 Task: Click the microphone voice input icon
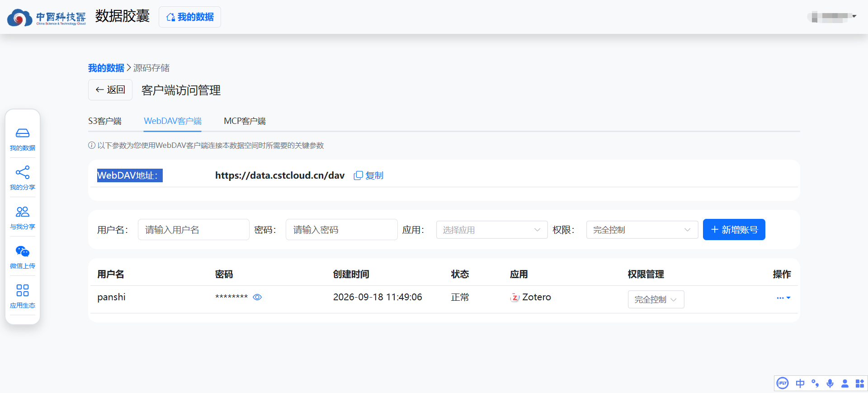[x=830, y=384]
